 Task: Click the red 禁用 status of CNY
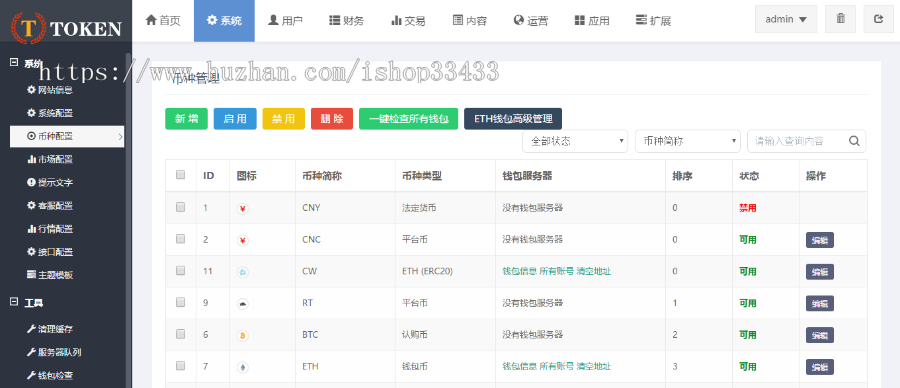click(747, 208)
